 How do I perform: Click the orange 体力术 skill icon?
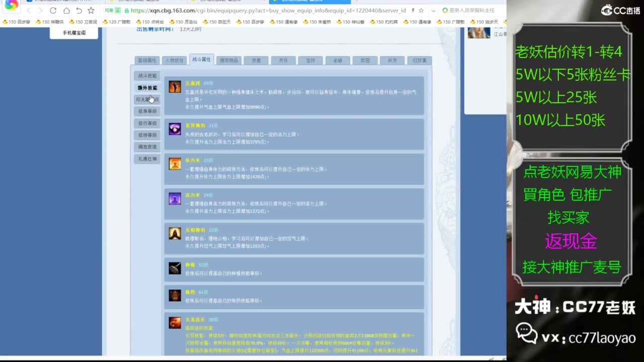[175, 164]
